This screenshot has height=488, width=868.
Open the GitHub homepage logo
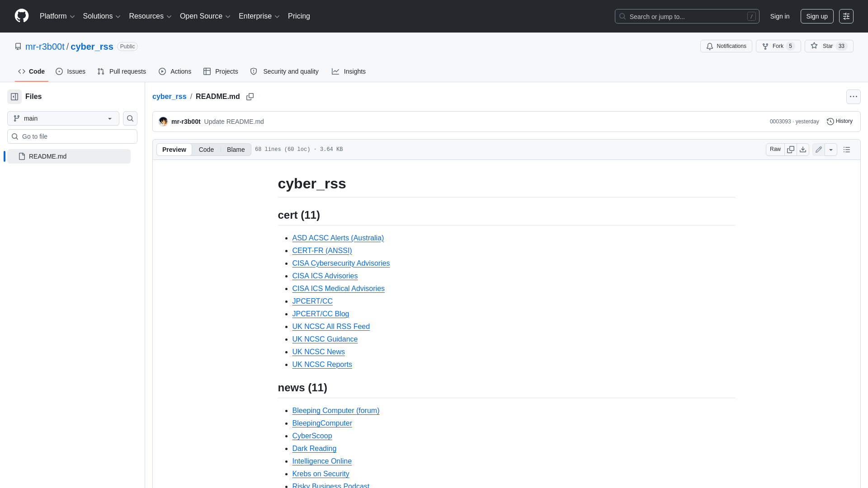[x=22, y=16]
